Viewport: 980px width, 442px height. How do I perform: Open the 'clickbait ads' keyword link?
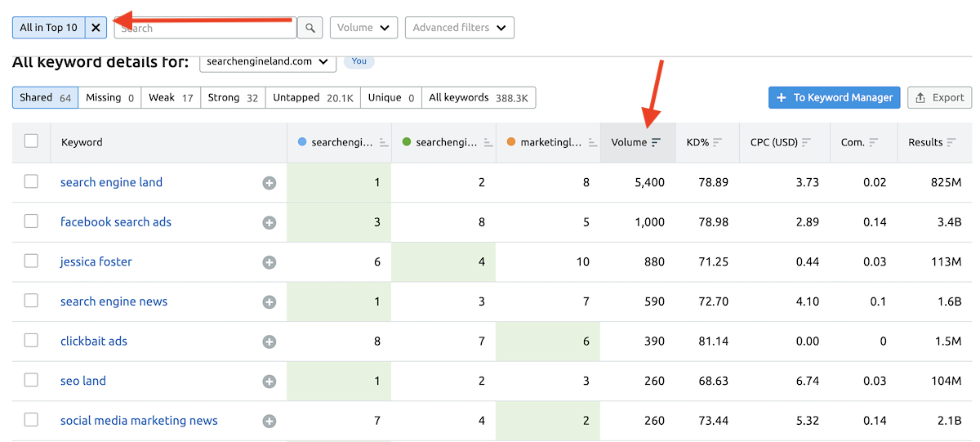94,342
